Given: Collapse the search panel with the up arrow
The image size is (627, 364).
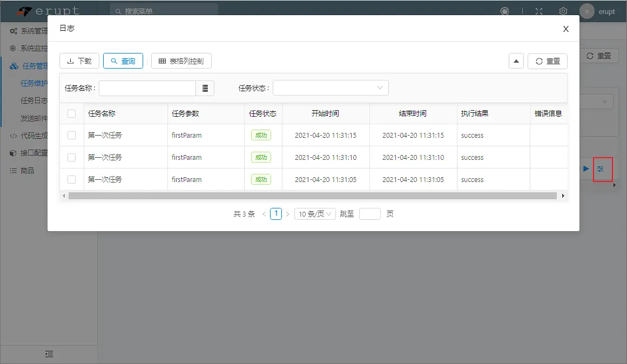Looking at the screenshot, I should (x=516, y=61).
